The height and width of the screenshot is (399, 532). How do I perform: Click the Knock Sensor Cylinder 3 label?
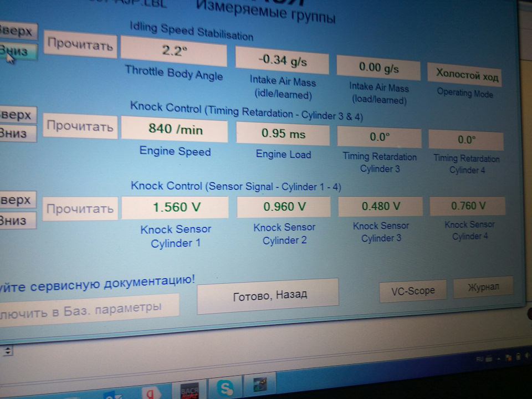pyautogui.click(x=381, y=232)
